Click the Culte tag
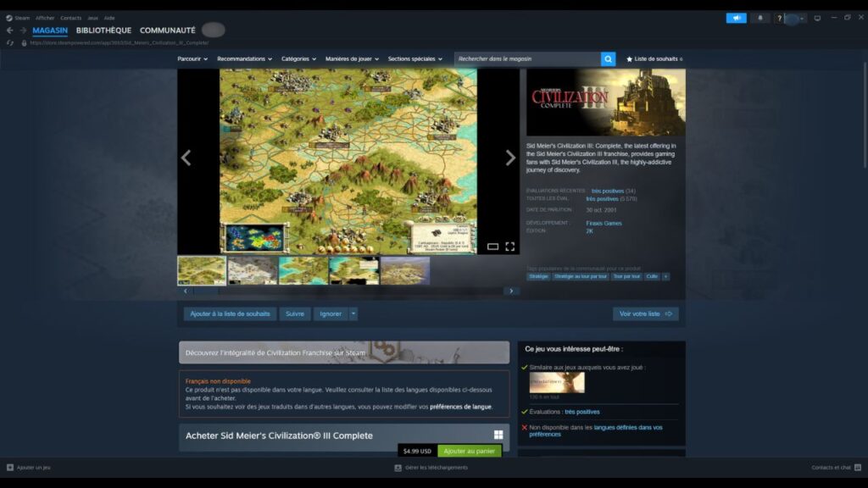The height and width of the screenshot is (488, 868). click(x=652, y=276)
